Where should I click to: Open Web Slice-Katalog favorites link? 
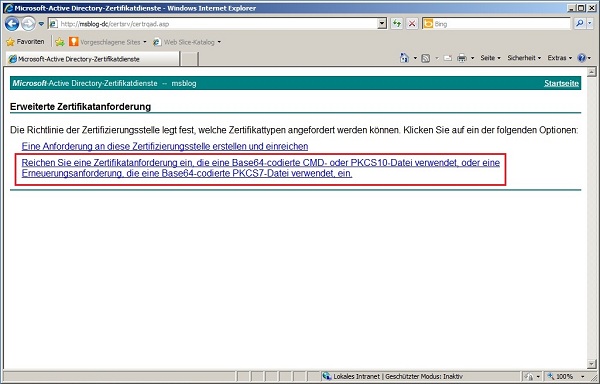point(187,42)
